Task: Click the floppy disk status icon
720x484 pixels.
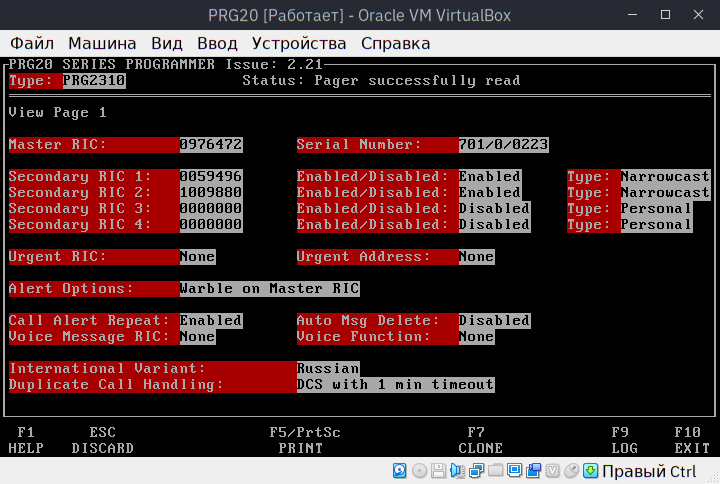Action: tap(439, 471)
